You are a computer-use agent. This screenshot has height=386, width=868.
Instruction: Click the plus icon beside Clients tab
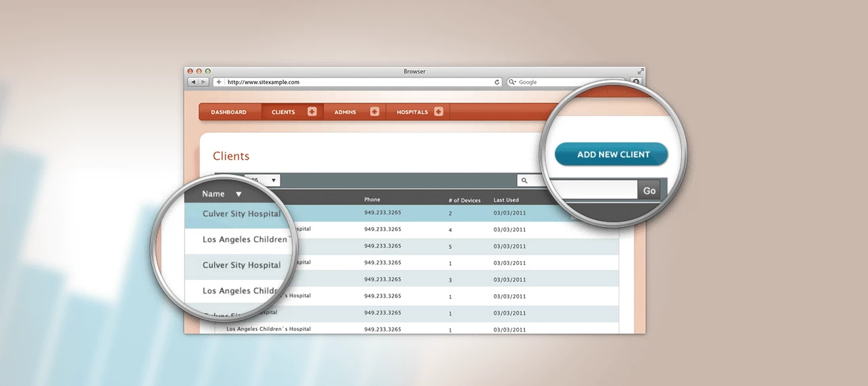(x=312, y=111)
